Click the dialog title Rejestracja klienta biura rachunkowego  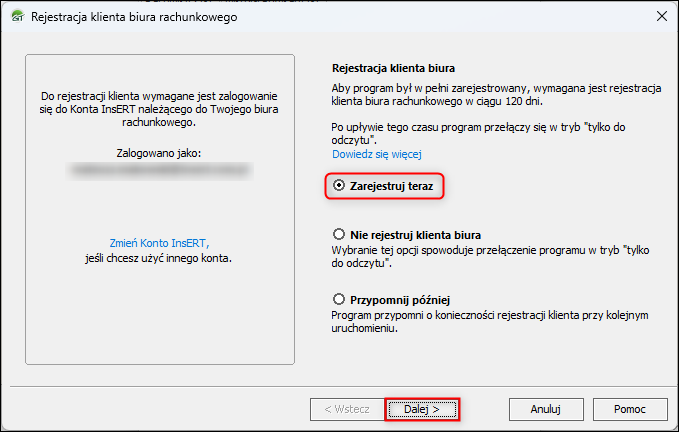[x=134, y=17]
